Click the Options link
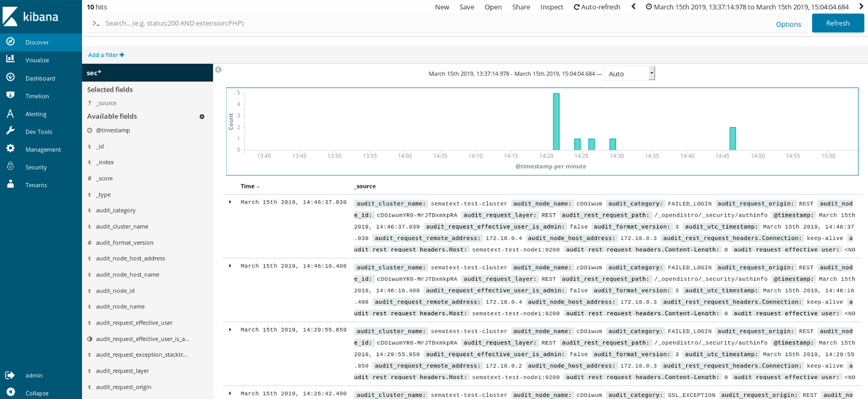Viewport: 868px width, 399px height. pyautogui.click(x=788, y=24)
